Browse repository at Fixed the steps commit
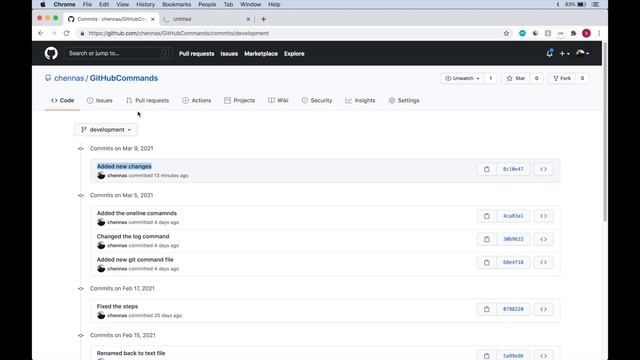This screenshot has height=360, width=640. tap(543, 309)
